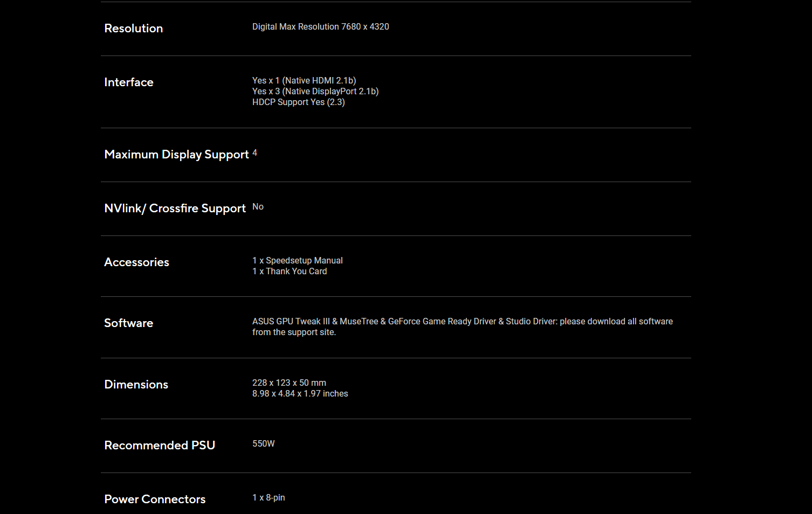Click the Thank You Card accessory line
The image size is (812, 514).
coord(290,272)
